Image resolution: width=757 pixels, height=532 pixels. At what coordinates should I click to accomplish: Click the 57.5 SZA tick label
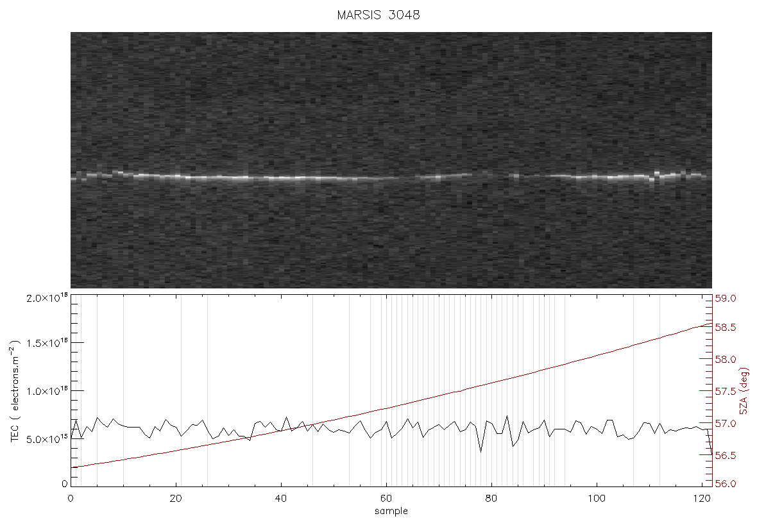point(725,391)
